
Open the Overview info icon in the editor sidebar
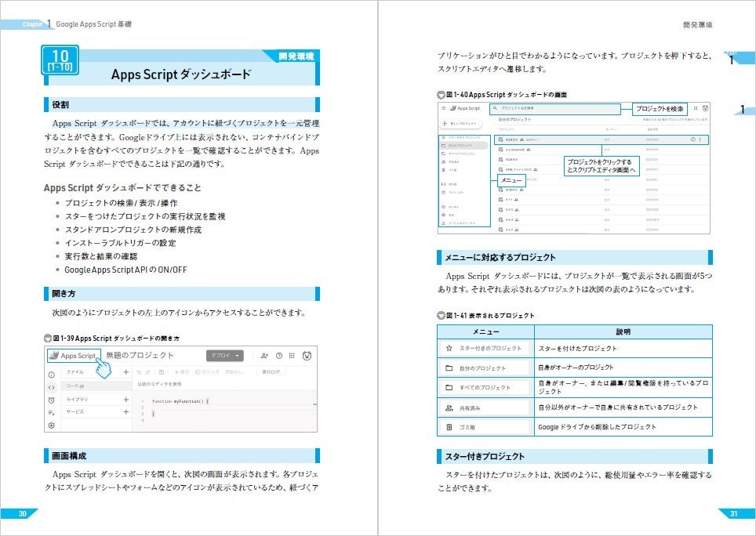click(x=52, y=375)
